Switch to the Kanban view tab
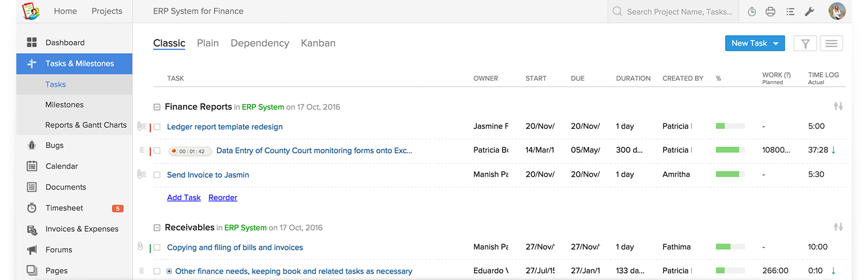 [x=318, y=43]
